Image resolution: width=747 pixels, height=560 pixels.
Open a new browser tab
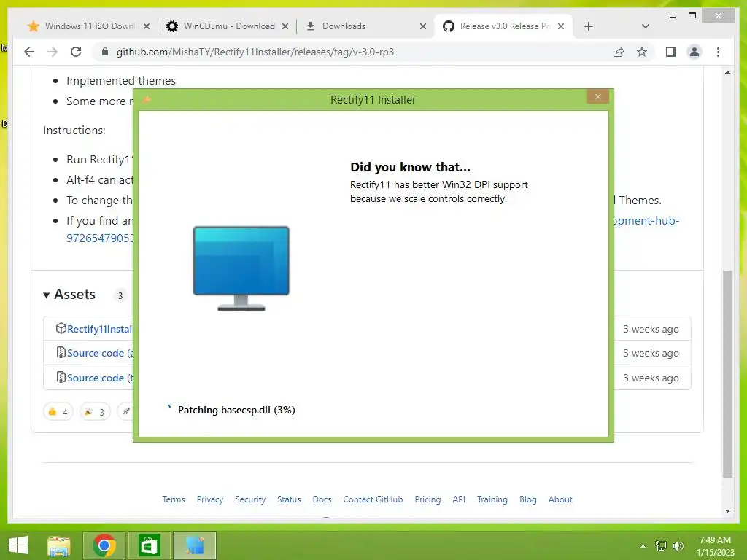pos(589,26)
